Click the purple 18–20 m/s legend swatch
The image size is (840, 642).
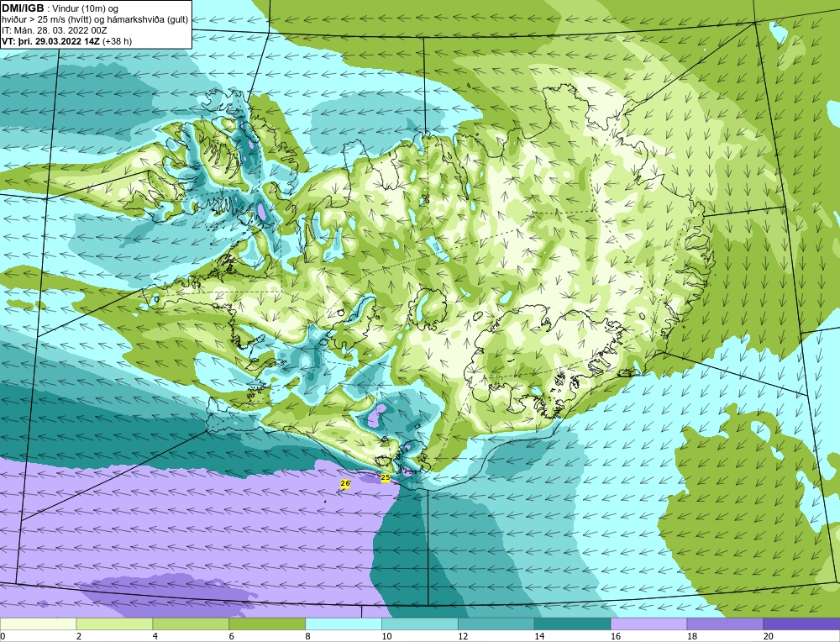coord(725,624)
